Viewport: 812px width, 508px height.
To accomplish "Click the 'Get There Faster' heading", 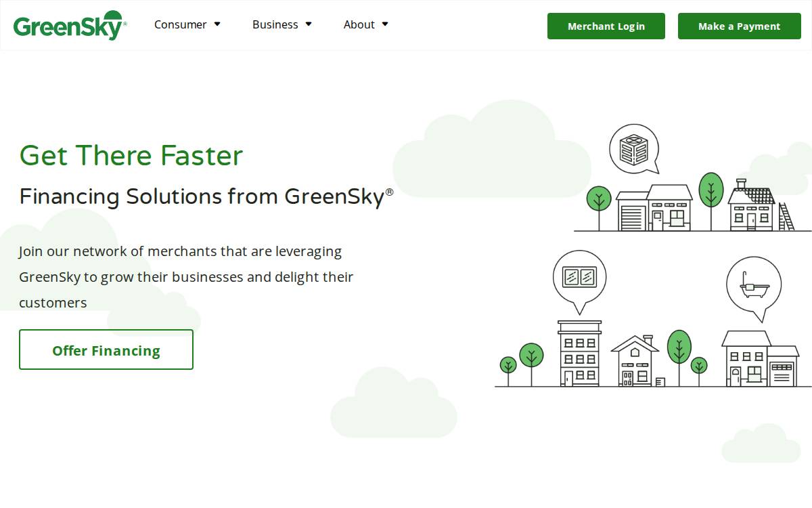I will [x=131, y=156].
